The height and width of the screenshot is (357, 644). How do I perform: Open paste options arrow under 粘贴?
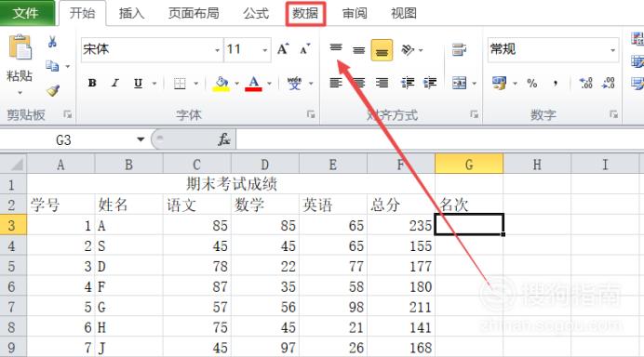(20, 93)
